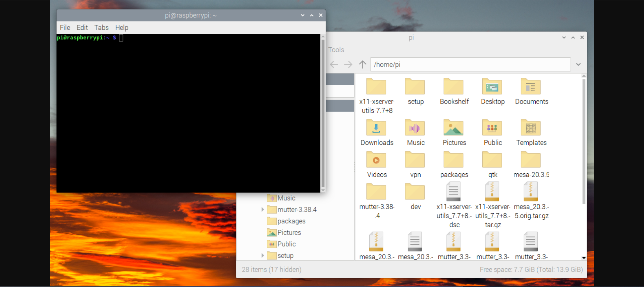Select the x11-xserver-utils_7.7+8.tar.gz archive
This screenshot has width=644, height=287.
pos(492,191)
